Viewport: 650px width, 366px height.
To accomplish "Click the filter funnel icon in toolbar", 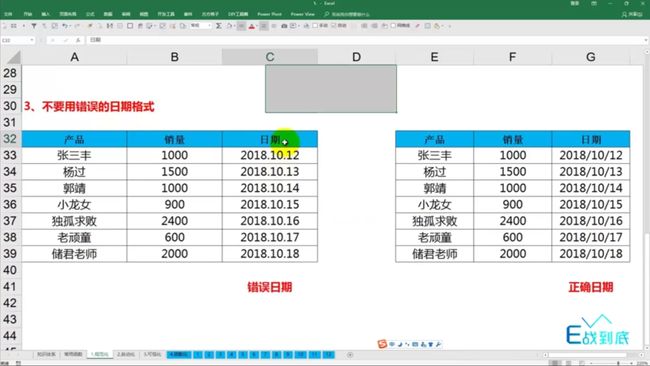I will point(34,26).
